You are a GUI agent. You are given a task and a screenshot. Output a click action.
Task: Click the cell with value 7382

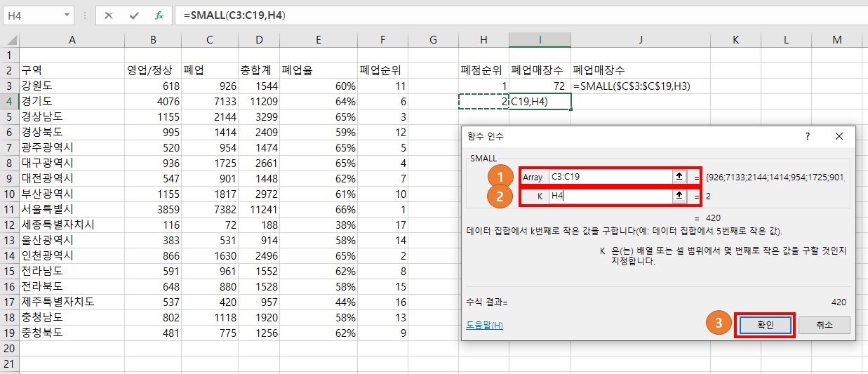coord(210,209)
